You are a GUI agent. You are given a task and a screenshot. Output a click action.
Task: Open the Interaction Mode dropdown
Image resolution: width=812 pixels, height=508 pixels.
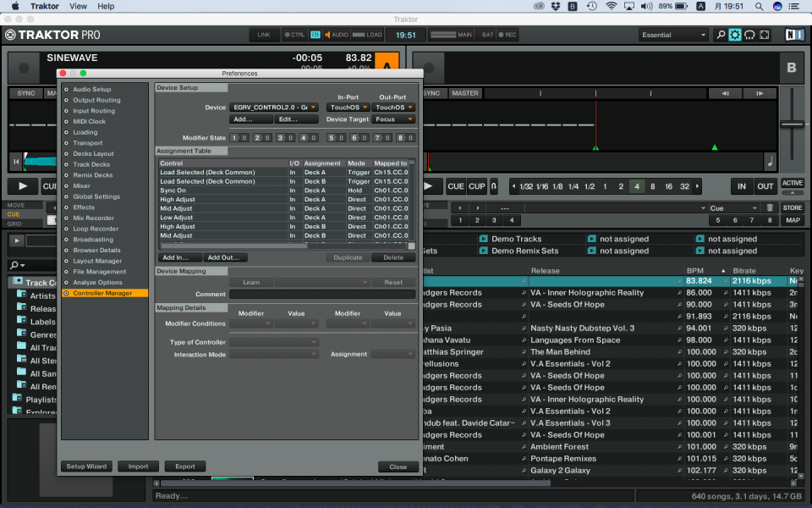(x=273, y=354)
